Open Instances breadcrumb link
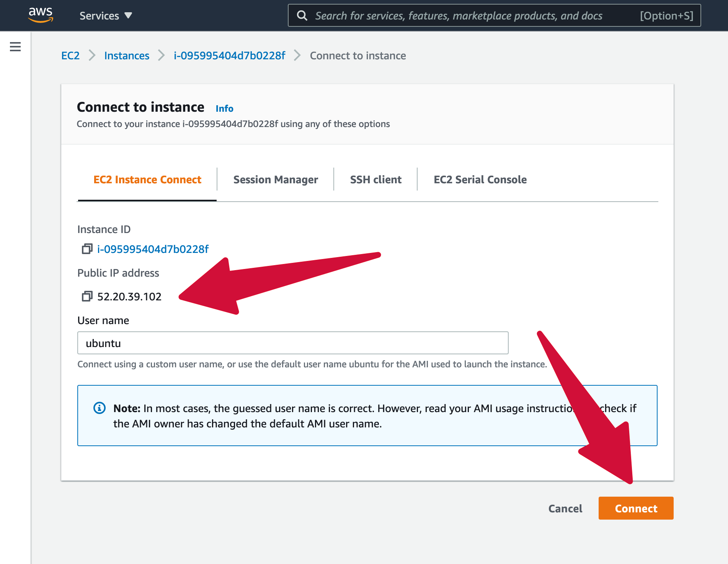The width and height of the screenshot is (728, 564). (x=127, y=56)
